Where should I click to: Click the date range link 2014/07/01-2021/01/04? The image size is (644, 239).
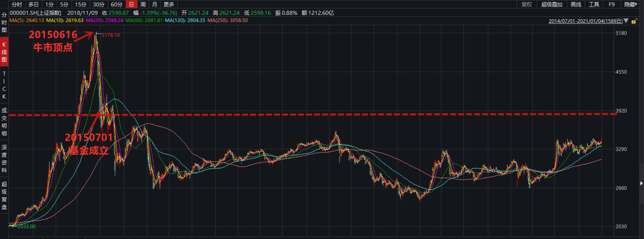point(586,21)
